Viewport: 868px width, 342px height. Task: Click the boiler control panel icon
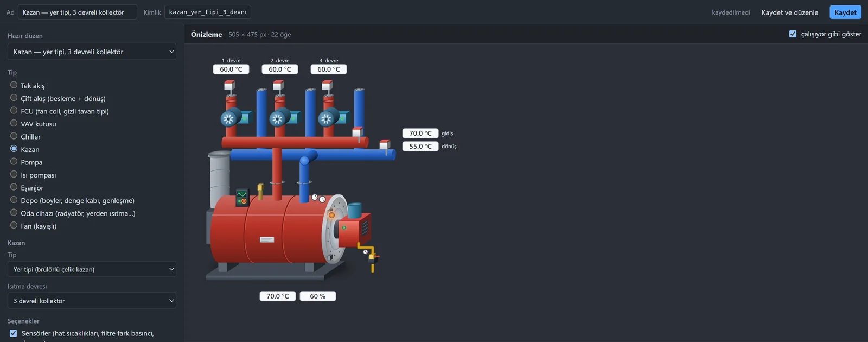(242, 198)
